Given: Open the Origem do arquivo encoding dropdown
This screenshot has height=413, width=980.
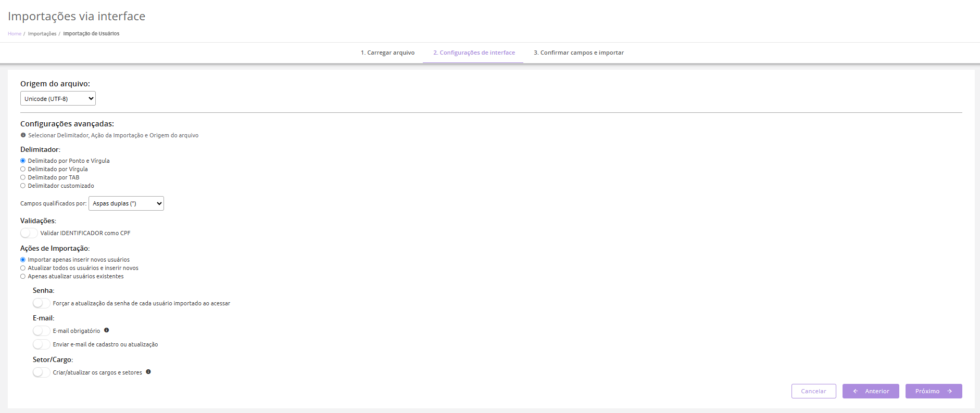Looking at the screenshot, I should tap(58, 99).
